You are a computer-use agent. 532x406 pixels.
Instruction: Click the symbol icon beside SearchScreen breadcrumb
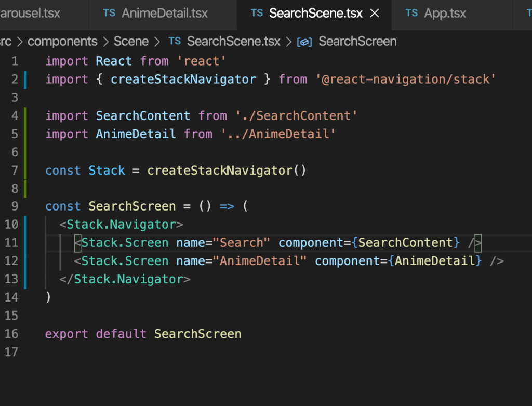[304, 42]
